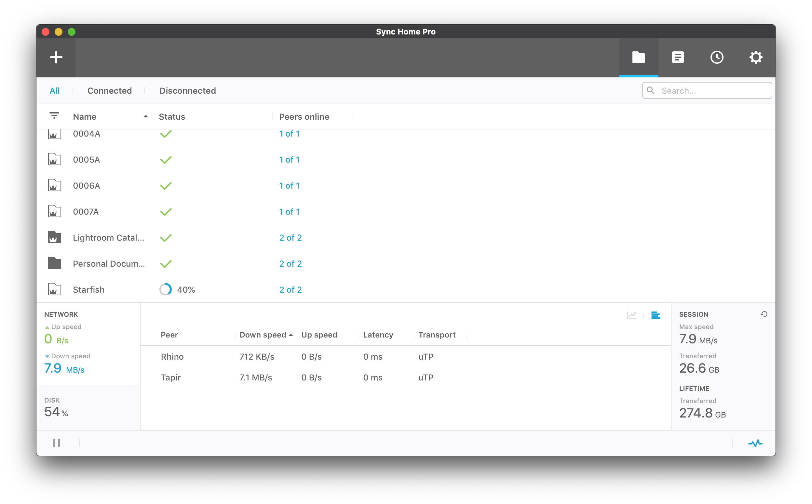Click the green checkmark status for 0005A
This screenshot has width=812, height=504.
[166, 160]
